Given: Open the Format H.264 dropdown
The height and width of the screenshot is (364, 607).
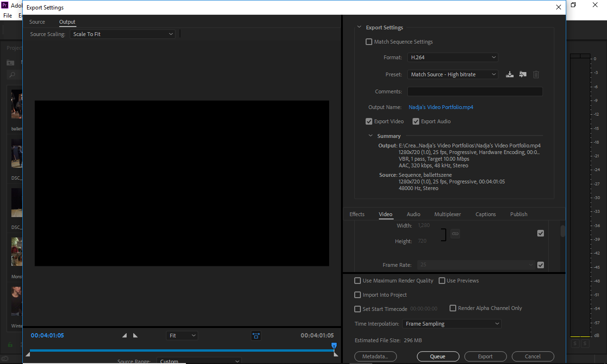Looking at the screenshot, I should 453,57.
